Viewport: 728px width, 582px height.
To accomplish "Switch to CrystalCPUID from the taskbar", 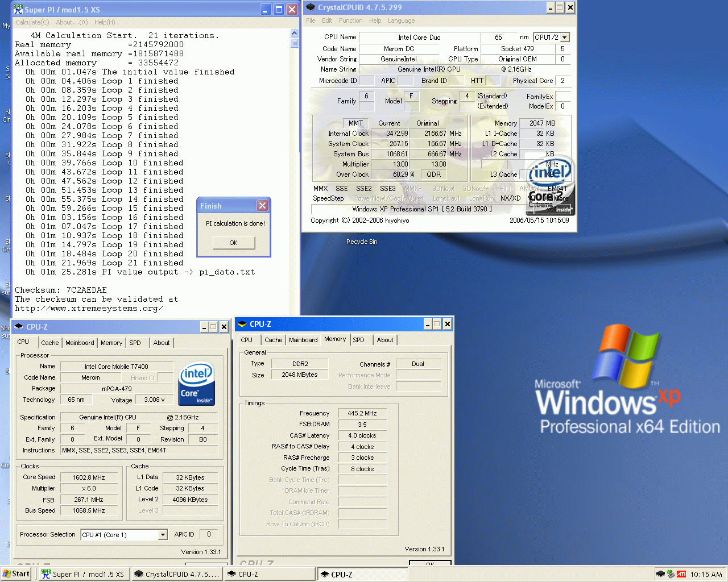I will tap(176, 574).
